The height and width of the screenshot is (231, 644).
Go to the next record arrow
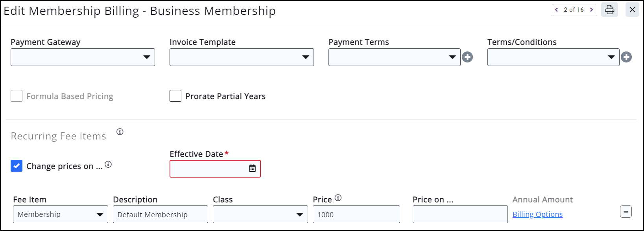pos(591,10)
